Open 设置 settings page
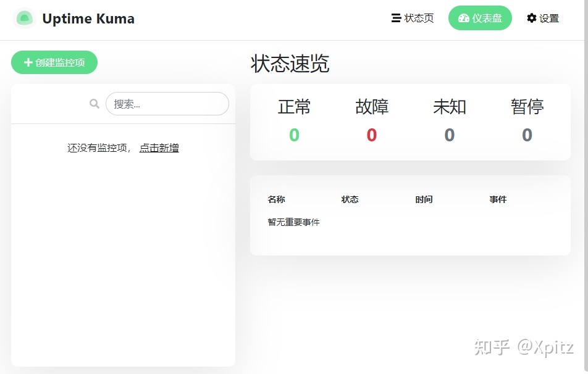This screenshot has width=588, height=374. click(543, 18)
